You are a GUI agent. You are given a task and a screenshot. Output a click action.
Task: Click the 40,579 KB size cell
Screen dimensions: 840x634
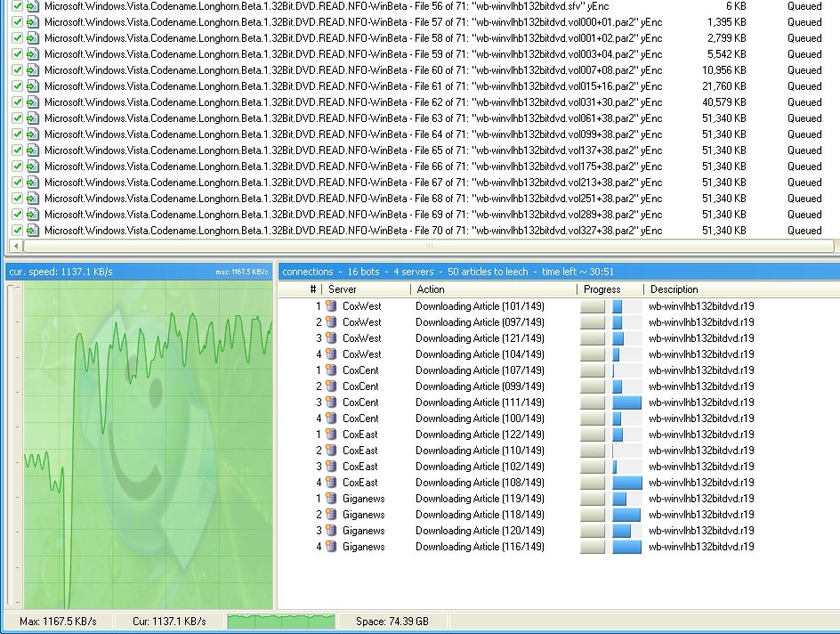pos(724,102)
